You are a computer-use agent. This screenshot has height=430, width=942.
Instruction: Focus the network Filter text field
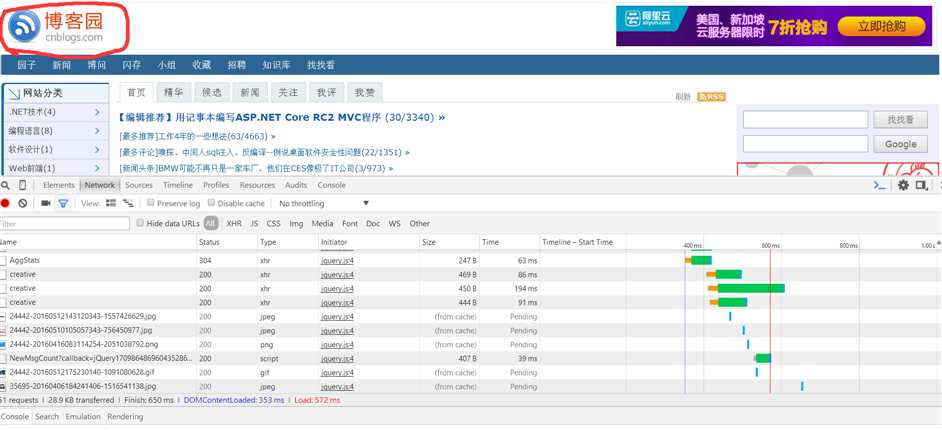pos(64,223)
